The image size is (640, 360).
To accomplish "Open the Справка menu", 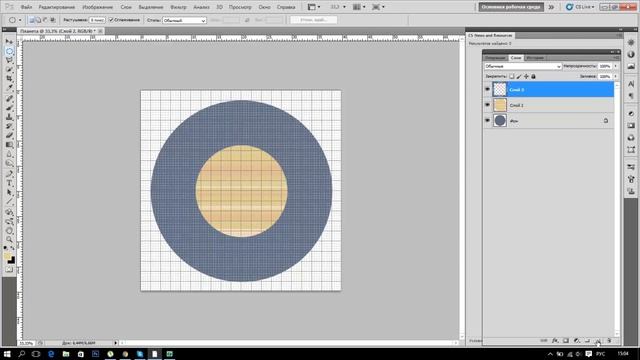I will [286, 7].
